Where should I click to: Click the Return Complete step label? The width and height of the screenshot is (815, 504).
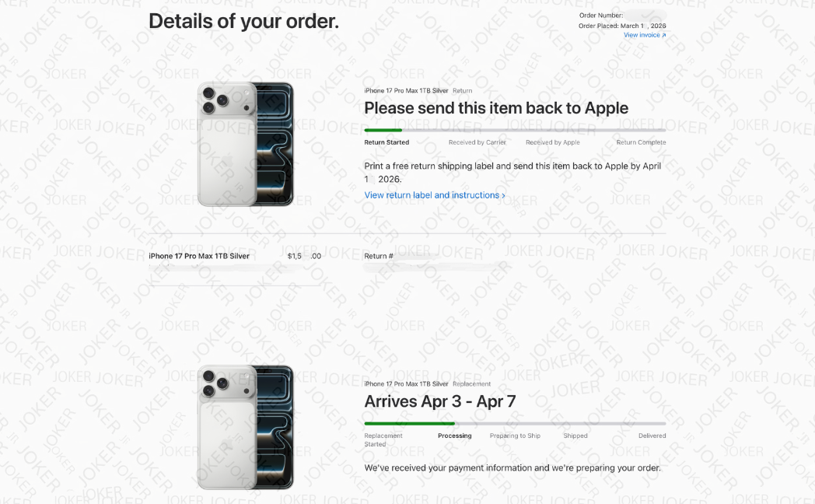point(641,142)
